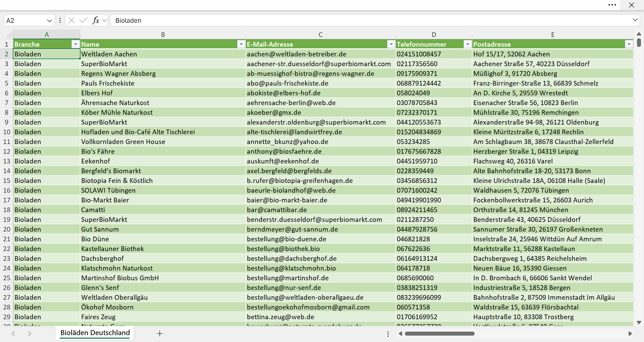The width and height of the screenshot is (644, 342).
Task: Add a new sheet with plus icon
Action: pos(160,333)
